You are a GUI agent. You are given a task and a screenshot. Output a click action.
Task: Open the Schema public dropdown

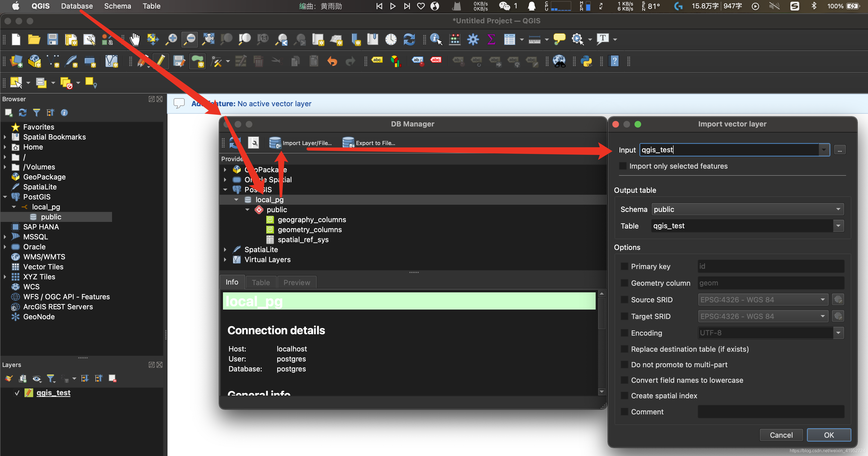[x=747, y=209]
